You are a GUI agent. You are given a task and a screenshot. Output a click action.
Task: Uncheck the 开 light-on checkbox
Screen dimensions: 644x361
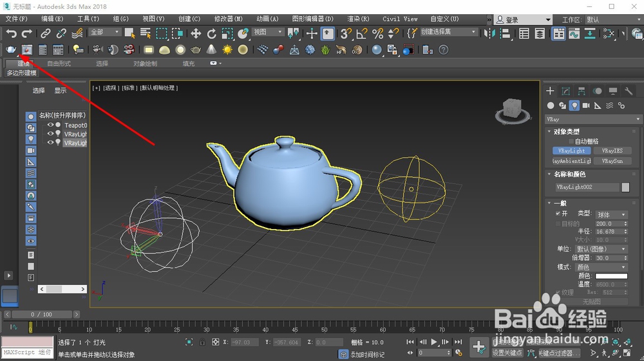pyautogui.click(x=558, y=214)
